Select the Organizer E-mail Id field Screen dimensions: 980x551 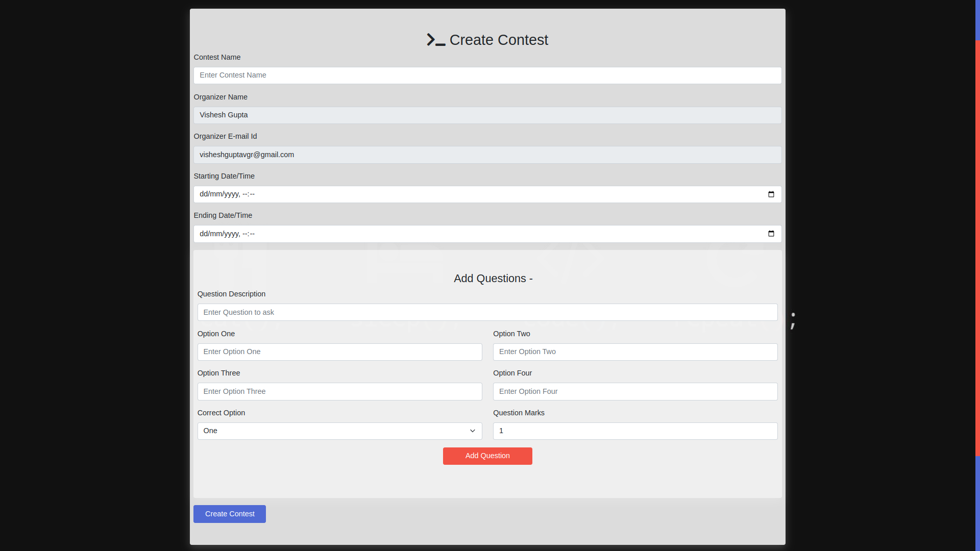[487, 155]
